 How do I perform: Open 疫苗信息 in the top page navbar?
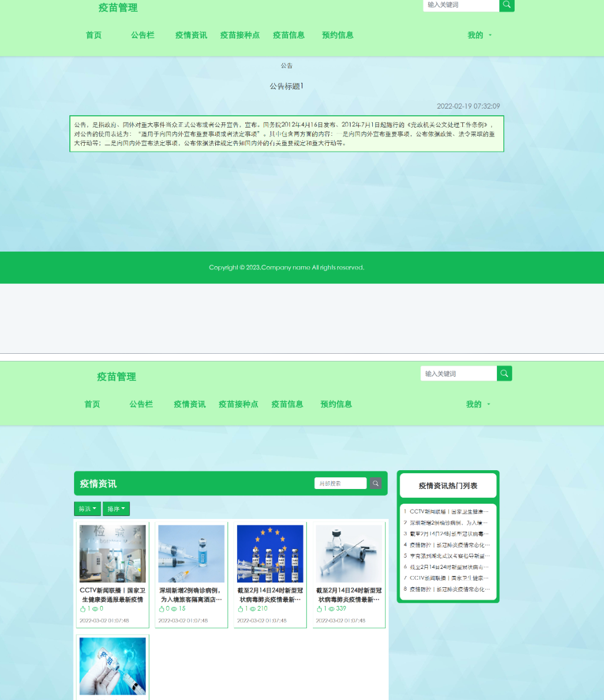pyautogui.click(x=289, y=35)
